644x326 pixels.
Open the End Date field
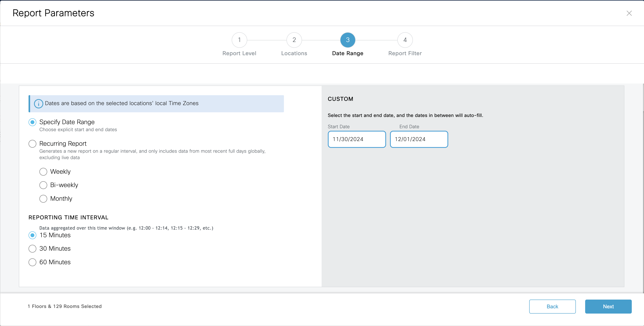419,139
